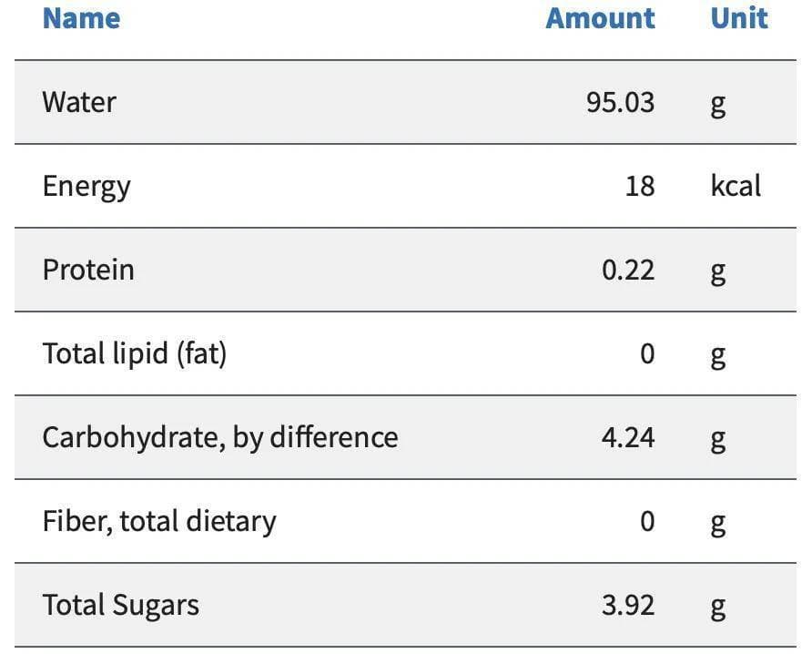This screenshot has width=812, height=654.
Task: Select the Fiber, total dietary row
Action: point(405,521)
